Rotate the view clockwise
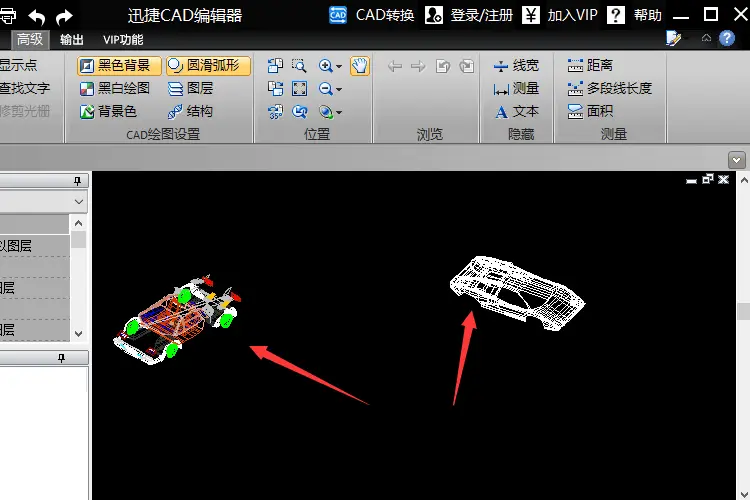Screen dimensions: 750x500 tap(275, 89)
